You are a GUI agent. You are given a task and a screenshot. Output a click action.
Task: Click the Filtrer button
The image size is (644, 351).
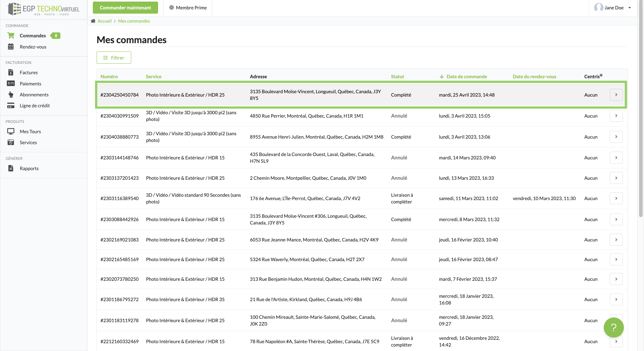click(114, 58)
